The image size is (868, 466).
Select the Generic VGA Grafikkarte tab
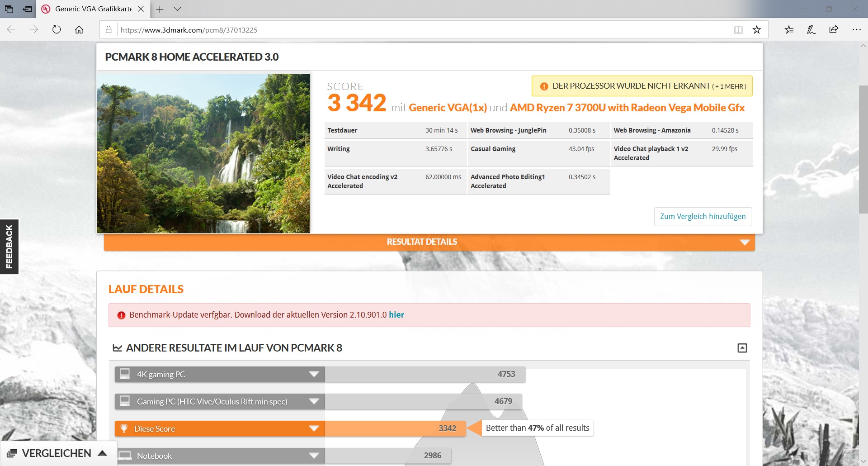point(93,9)
